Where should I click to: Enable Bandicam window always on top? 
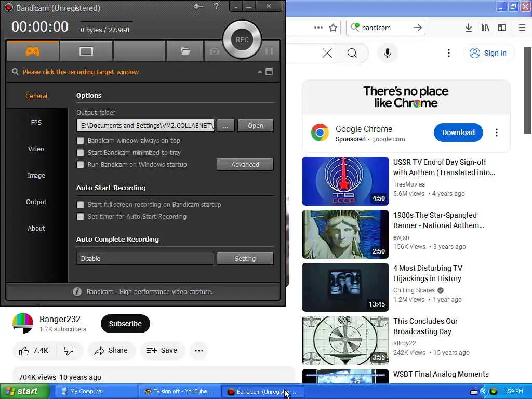coord(81,140)
